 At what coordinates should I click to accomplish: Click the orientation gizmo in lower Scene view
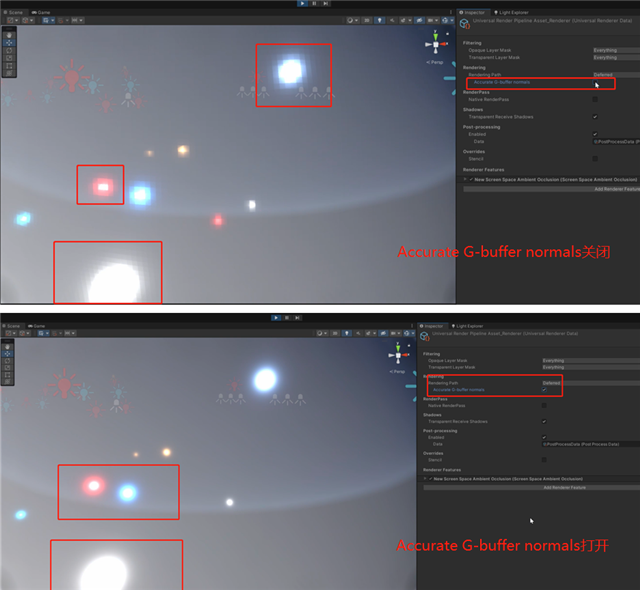(400, 355)
